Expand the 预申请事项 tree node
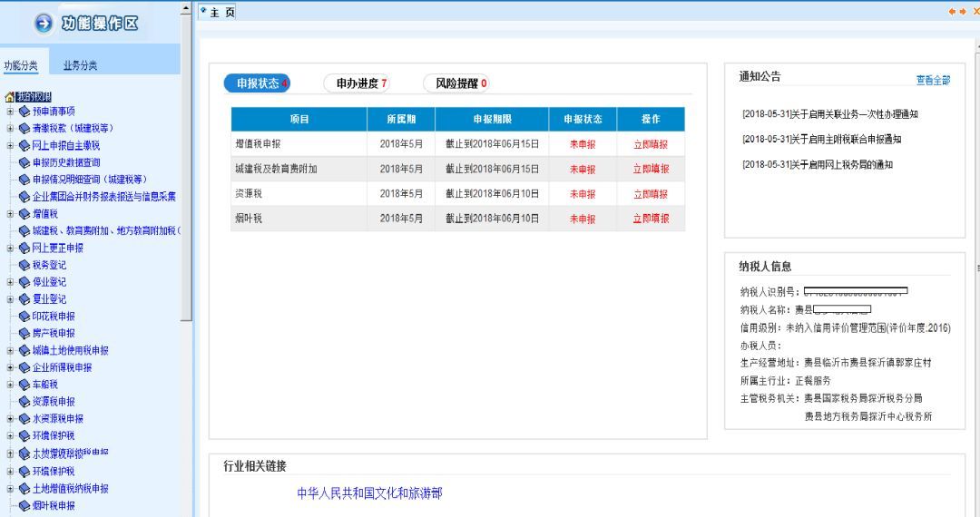This screenshot has height=517, width=980. point(9,112)
